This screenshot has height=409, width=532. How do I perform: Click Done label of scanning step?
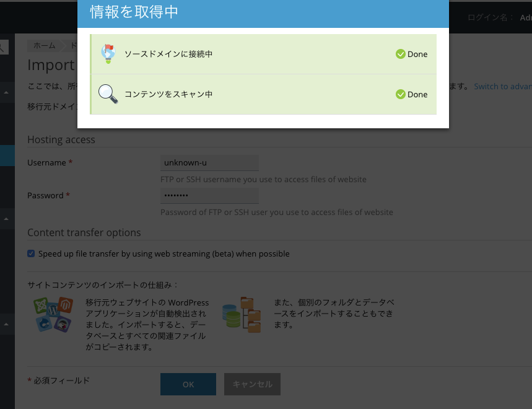417,95
